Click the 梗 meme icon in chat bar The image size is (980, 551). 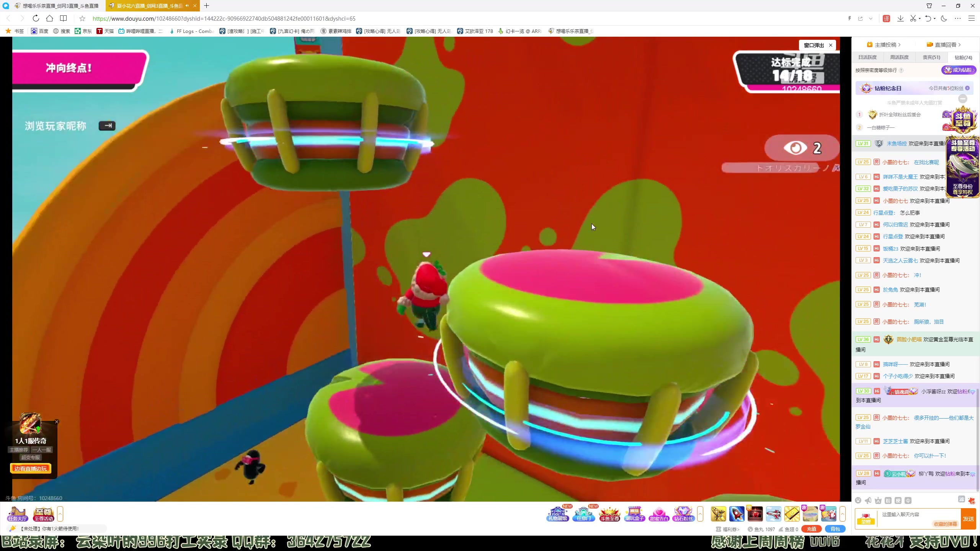(x=898, y=500)
